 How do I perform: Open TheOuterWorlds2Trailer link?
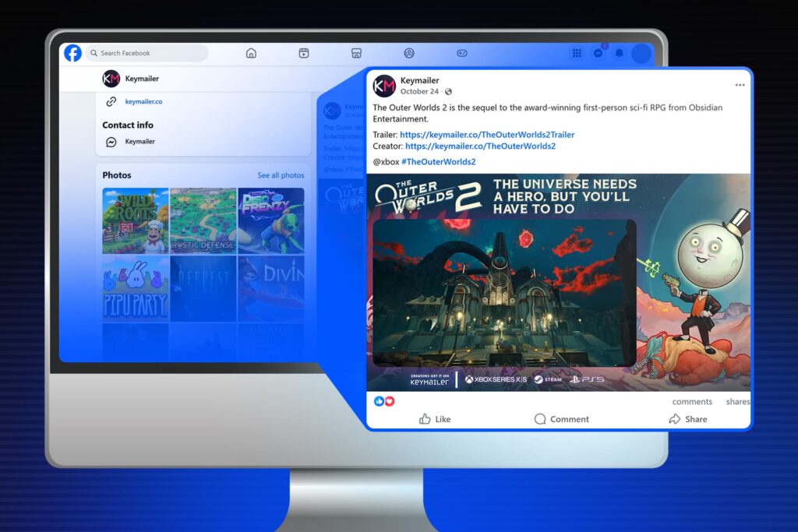(487, 135)
